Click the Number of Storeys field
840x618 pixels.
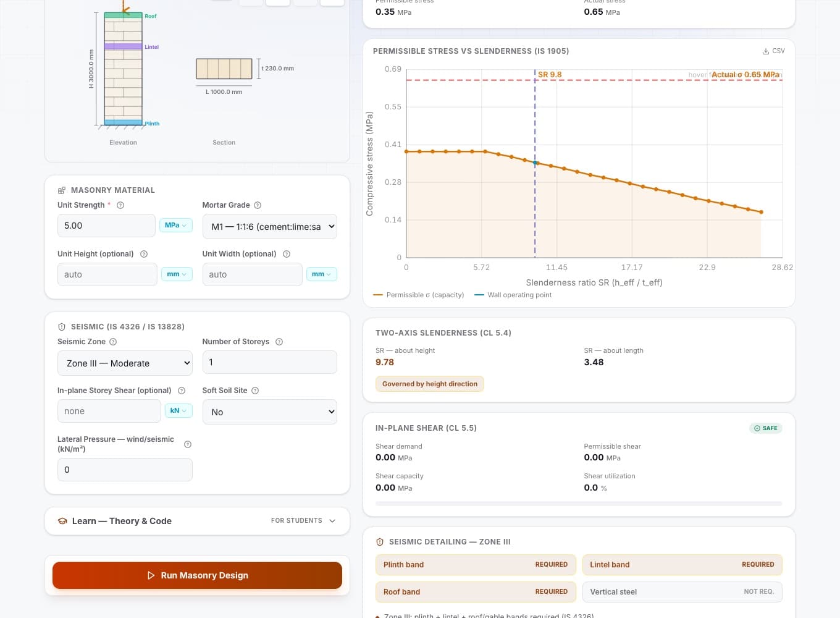click(270, 362)
